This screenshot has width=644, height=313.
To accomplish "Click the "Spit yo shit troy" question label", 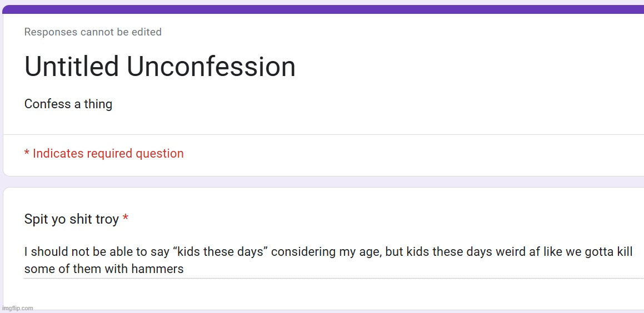I will click(72, 219).
